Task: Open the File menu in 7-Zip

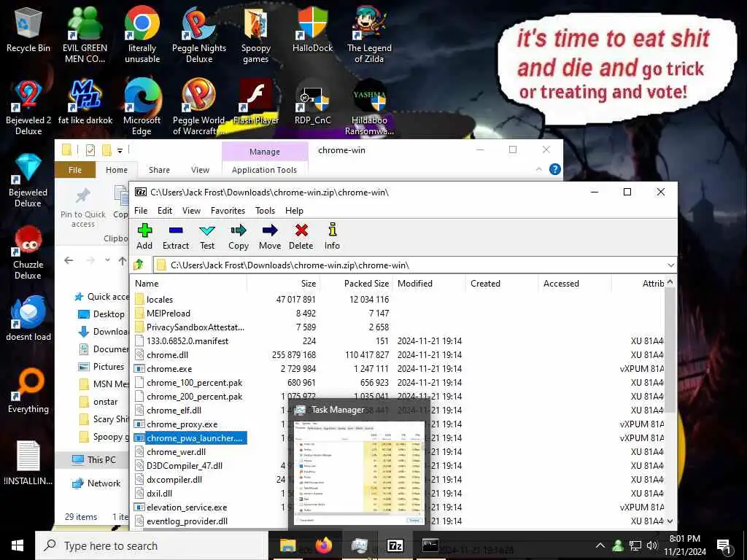Action: [x=141, y=211]
